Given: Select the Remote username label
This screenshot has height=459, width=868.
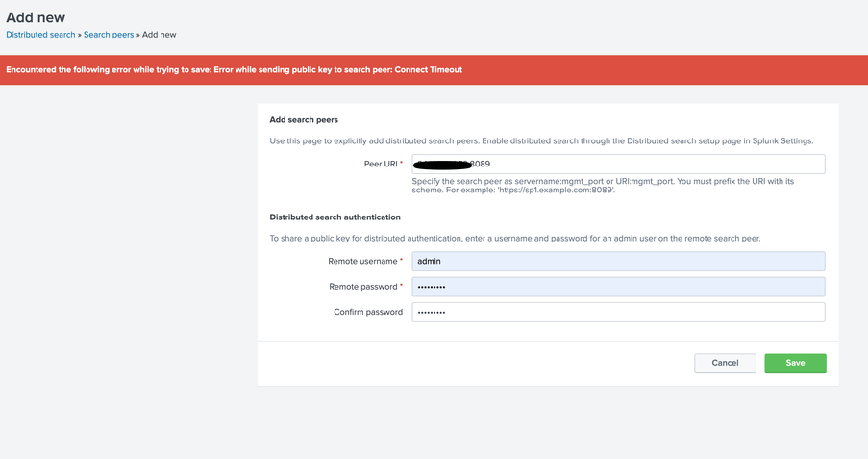Looking at the screenshot, I should click(x=364, y=261).
